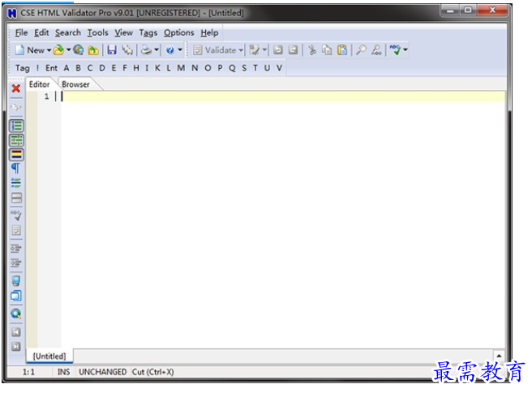Switch to the Browser tab
The width and height of the screenshot is (532, 397).
click(75, 84)
